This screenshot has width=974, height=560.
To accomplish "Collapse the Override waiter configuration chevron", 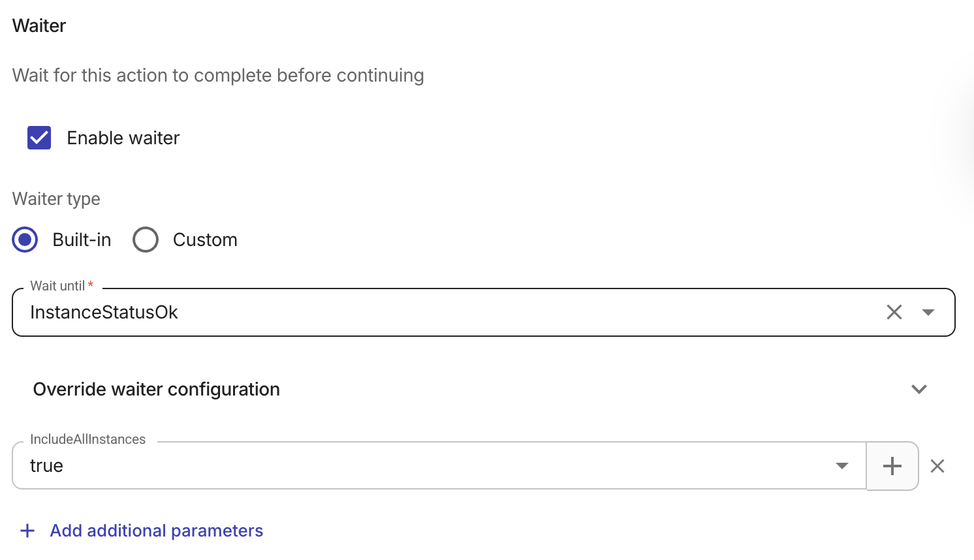I will (919, 389).
